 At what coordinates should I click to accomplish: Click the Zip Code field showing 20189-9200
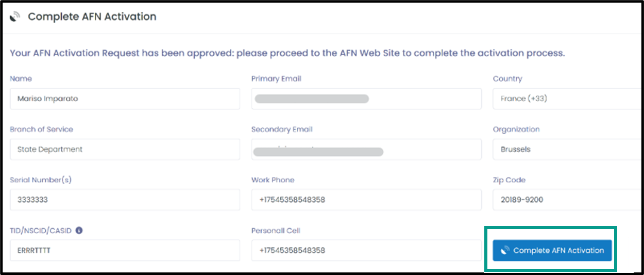coord(568,200)
